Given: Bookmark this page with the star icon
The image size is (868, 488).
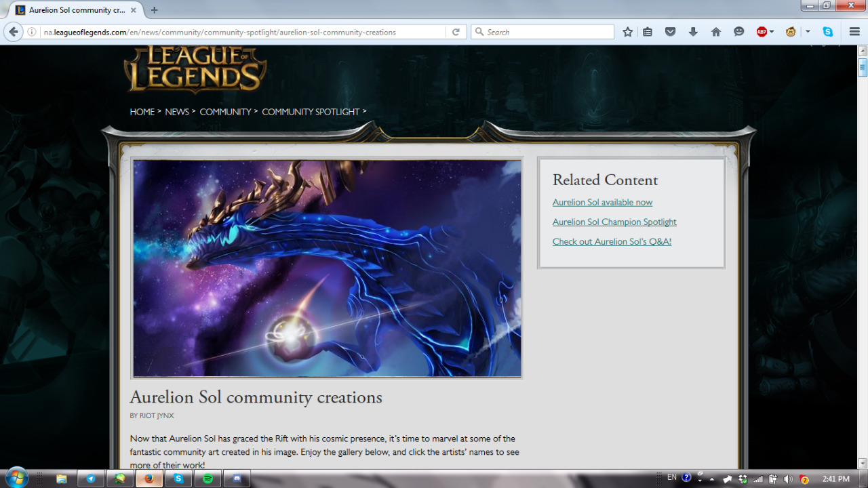Looking at the screenshot, I should coord(627,32).
